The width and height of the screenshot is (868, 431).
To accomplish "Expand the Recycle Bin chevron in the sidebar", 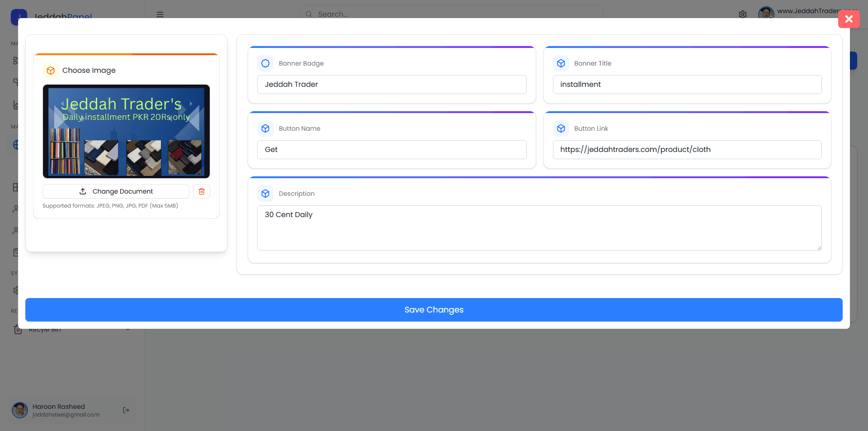I will click(128, 330).
